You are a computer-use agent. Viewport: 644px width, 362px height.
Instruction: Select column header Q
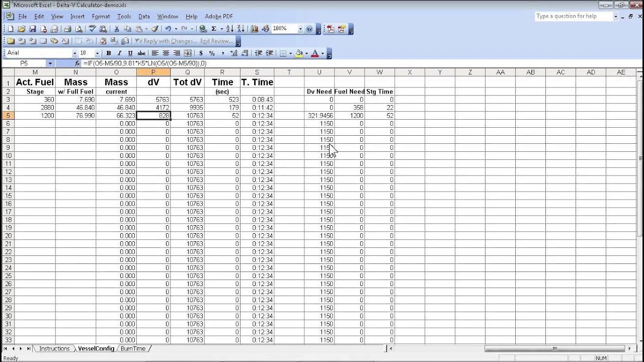[x=187, y=72]
